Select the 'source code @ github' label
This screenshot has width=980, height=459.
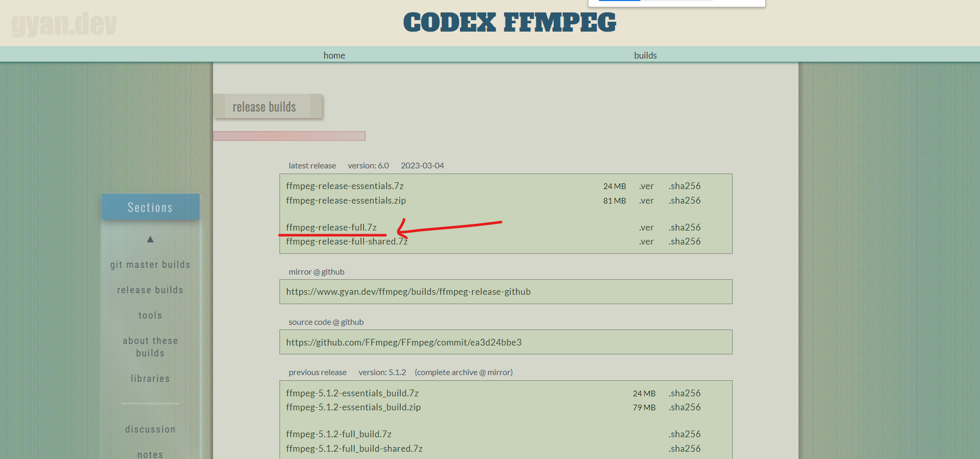[x=326, y=322]
